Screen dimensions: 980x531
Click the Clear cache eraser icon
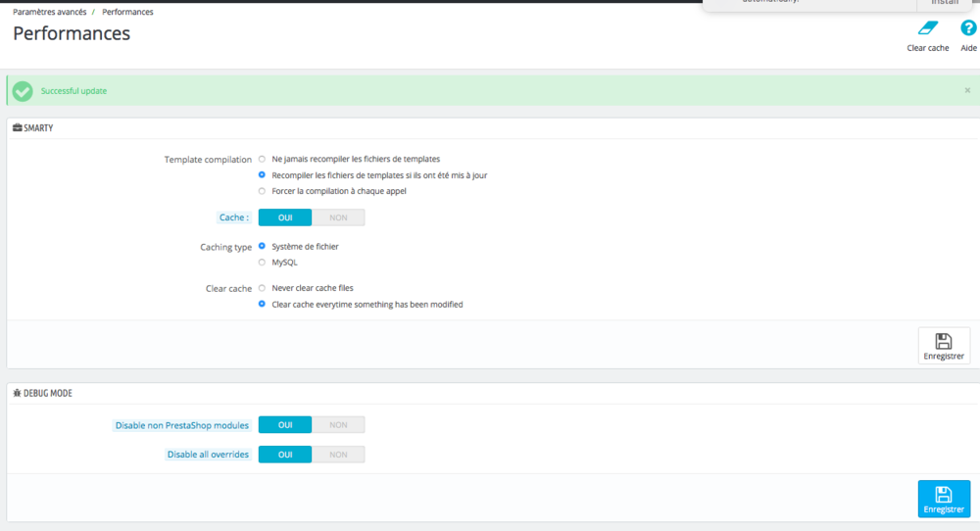coord(928,28)
